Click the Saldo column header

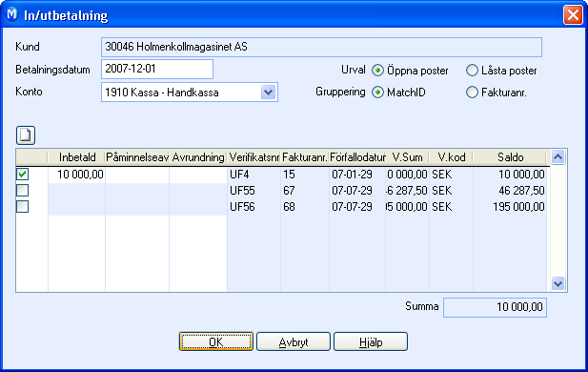[510, 157]
